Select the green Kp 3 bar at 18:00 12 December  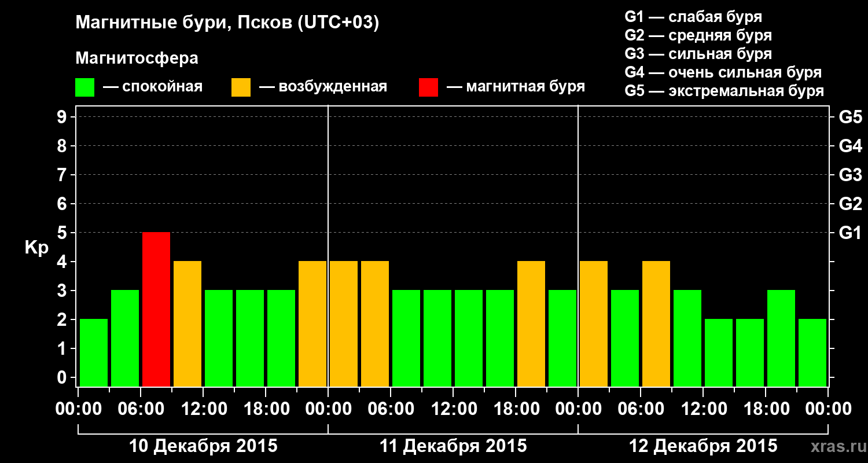(x=781, y=338)
